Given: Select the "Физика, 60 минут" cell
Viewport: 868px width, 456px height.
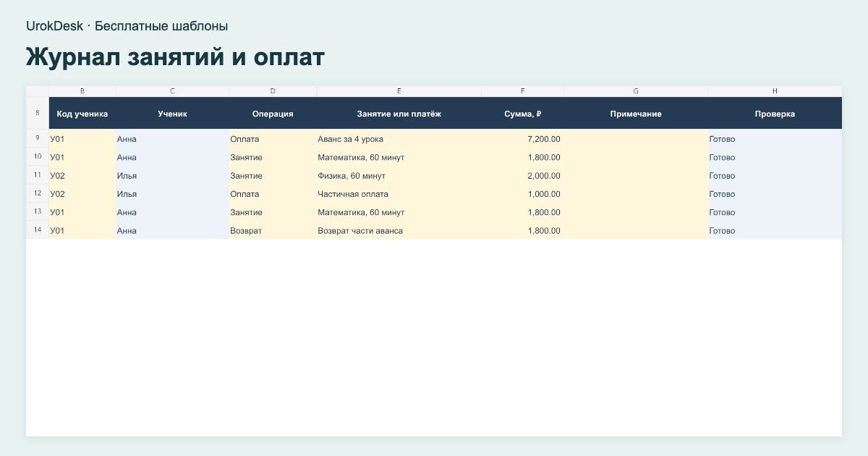Looking at the screenshot, I should [x=399, y=176].
